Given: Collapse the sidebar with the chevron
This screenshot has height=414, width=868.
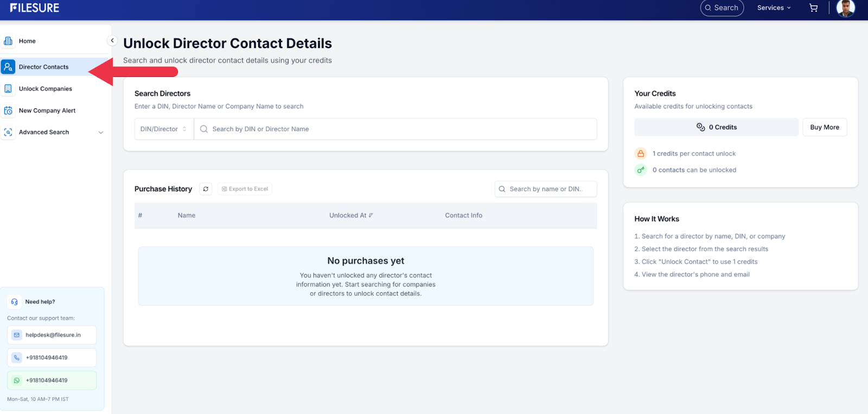Looking at the screenshot, I should click(x=112, y=41).
